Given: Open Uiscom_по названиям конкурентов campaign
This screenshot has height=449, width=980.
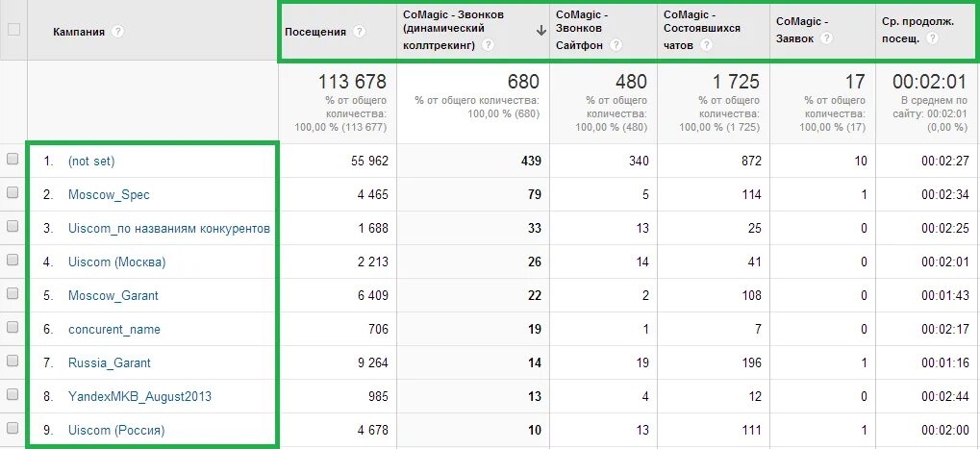Looking at the screenshot, I should tap(169, 228).
